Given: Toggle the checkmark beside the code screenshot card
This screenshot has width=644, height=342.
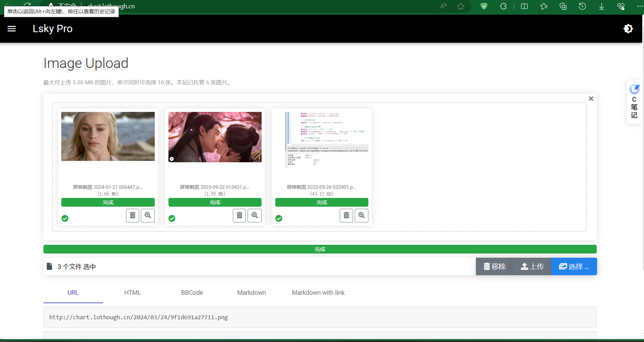Looking at the screenshot, I should pos(279,218).
